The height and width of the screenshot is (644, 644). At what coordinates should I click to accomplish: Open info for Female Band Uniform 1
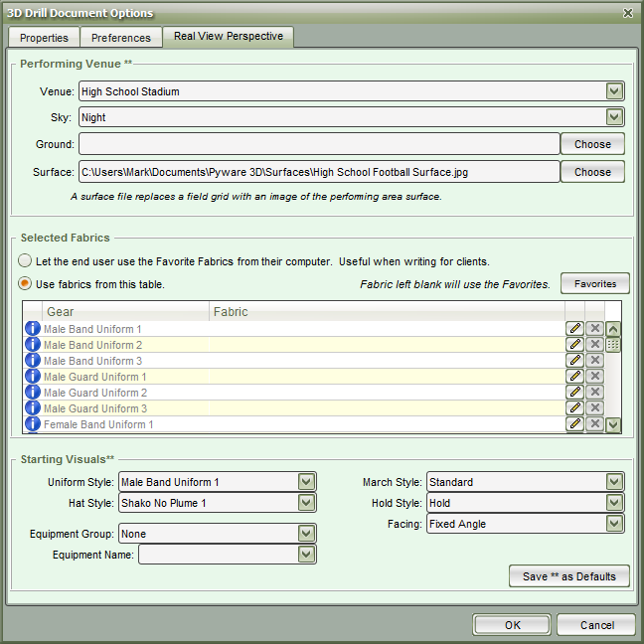[33, 423]
